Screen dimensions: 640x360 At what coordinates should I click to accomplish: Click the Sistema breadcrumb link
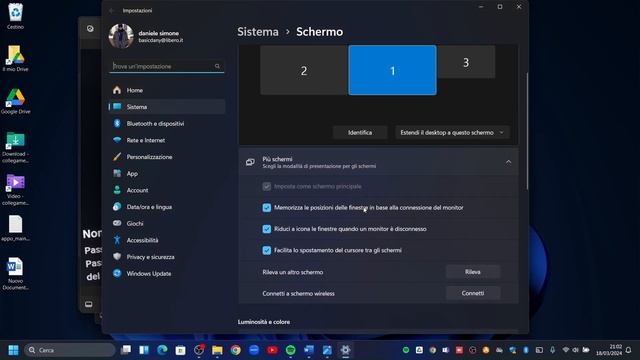click(258, 32)
